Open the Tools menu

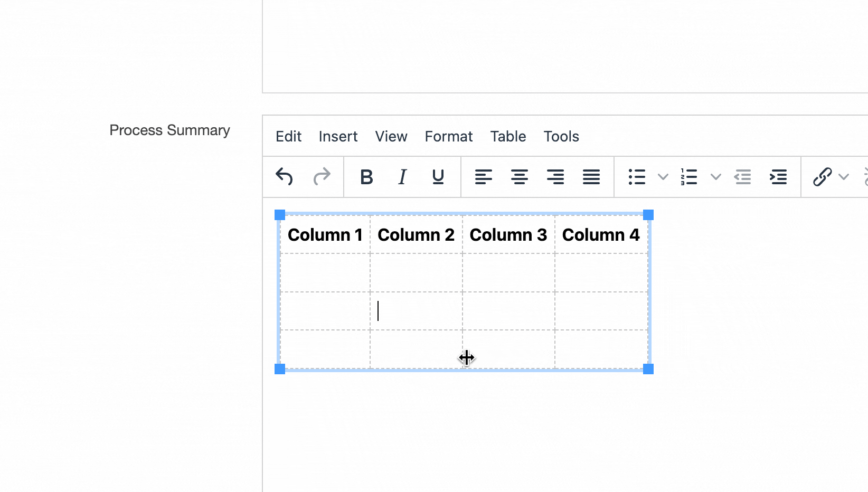coord(561,136)
